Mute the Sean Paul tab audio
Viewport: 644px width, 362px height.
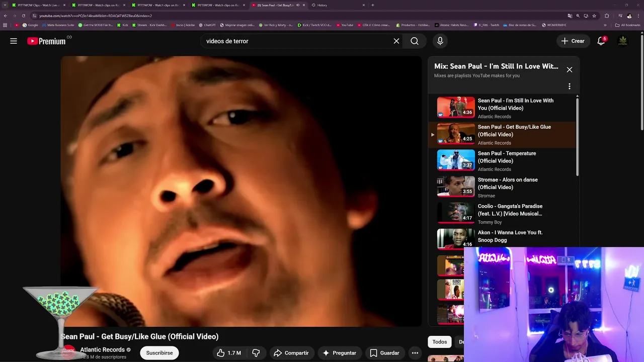(x=298, y=5)
